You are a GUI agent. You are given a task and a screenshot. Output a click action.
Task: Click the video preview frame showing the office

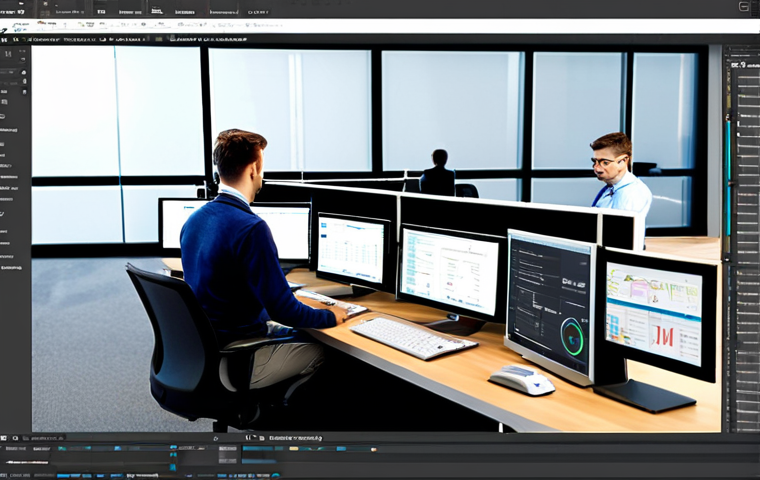point(376,238)
